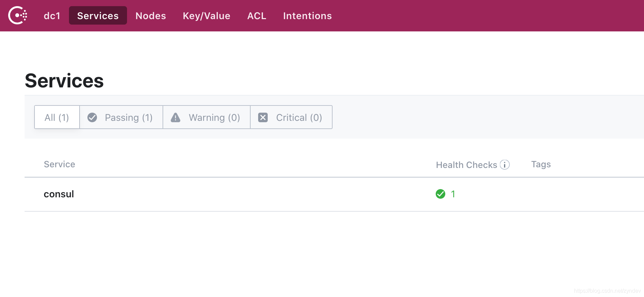Screen dimensions: 644x297
Task: Open the Key/Value tab
Action: 207,16
